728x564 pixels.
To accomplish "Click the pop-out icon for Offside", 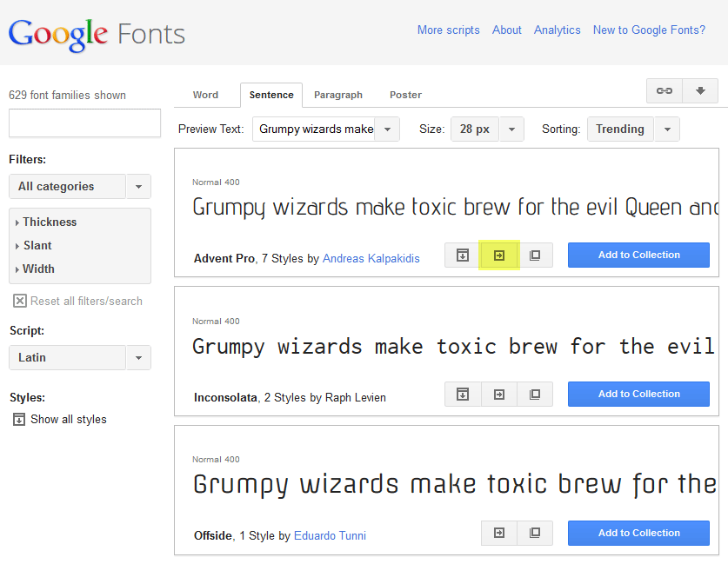I will click(535, 533).
